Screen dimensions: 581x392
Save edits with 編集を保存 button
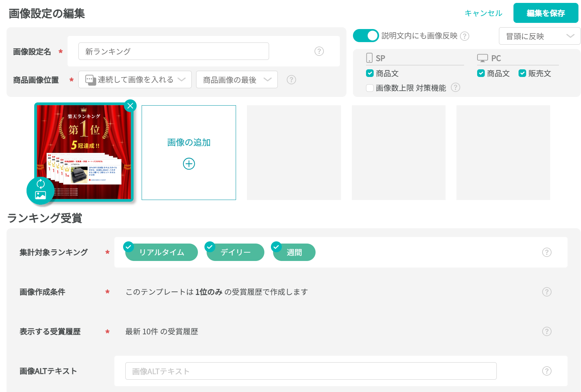point(546,13)
